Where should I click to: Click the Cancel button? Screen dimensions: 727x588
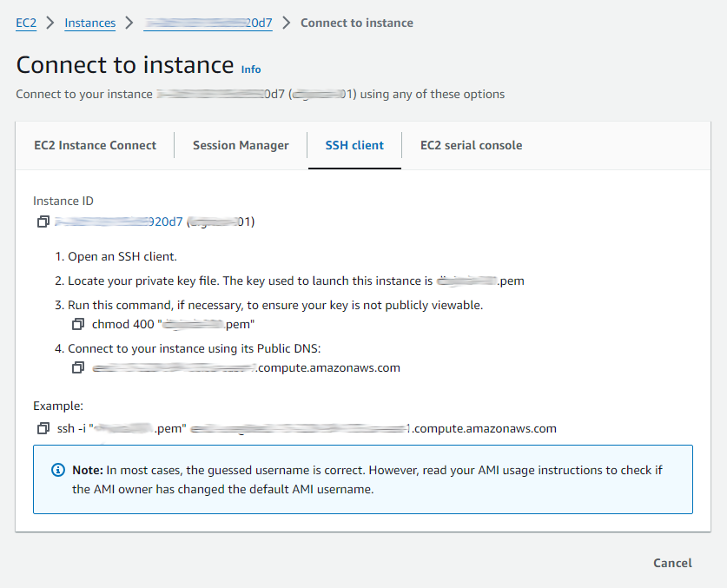[x=672, y=563]
